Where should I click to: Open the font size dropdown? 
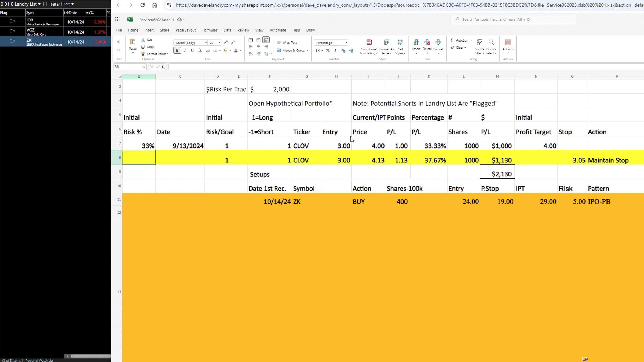219,43
